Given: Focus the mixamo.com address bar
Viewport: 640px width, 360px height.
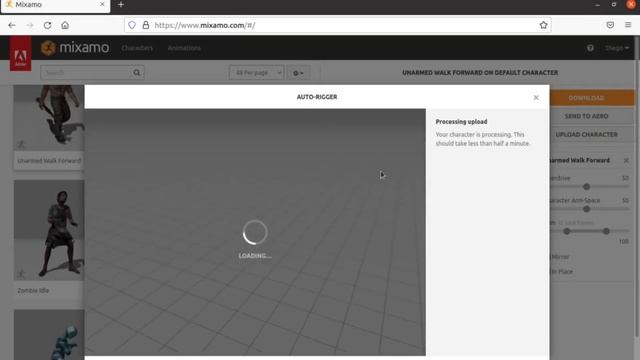Looking at the screenshot, I should 338,25.
